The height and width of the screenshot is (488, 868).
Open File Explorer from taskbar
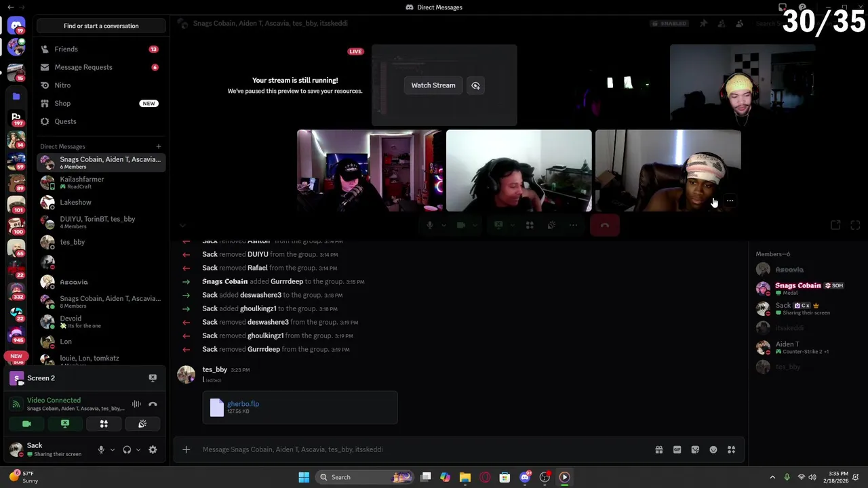(x=465, y=477)
